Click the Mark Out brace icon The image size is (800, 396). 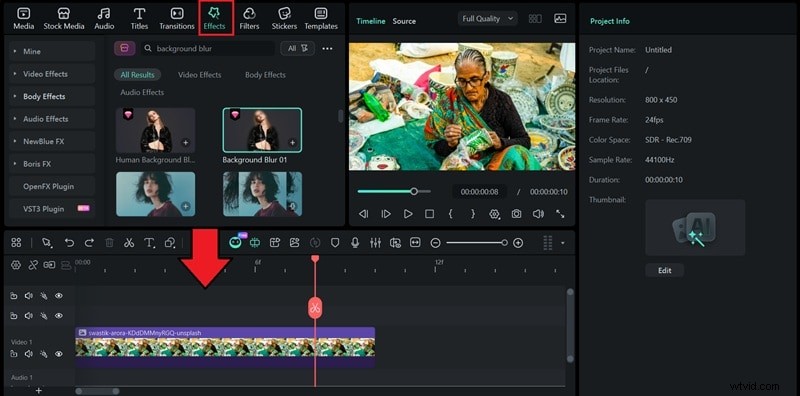coord(472,214)
